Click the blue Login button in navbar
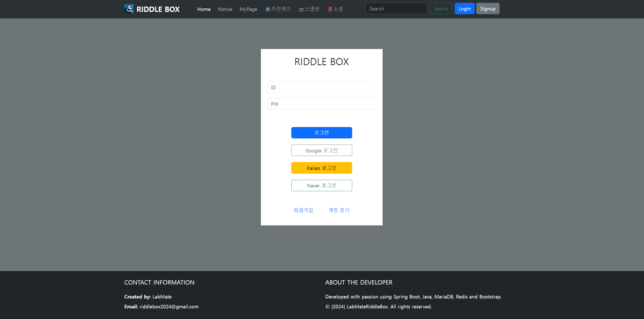 (x=464, y=9)
